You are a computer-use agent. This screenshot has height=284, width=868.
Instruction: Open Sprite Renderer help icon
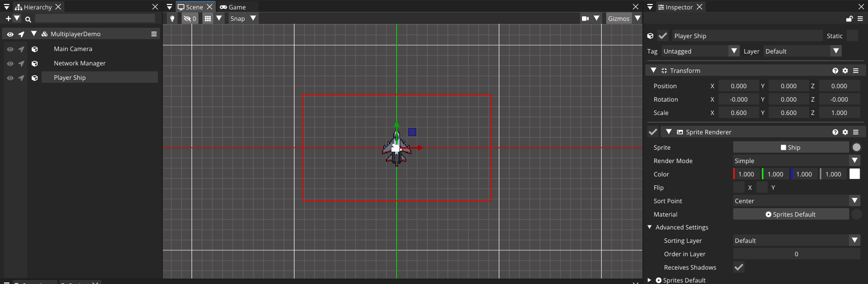[835, 132]
